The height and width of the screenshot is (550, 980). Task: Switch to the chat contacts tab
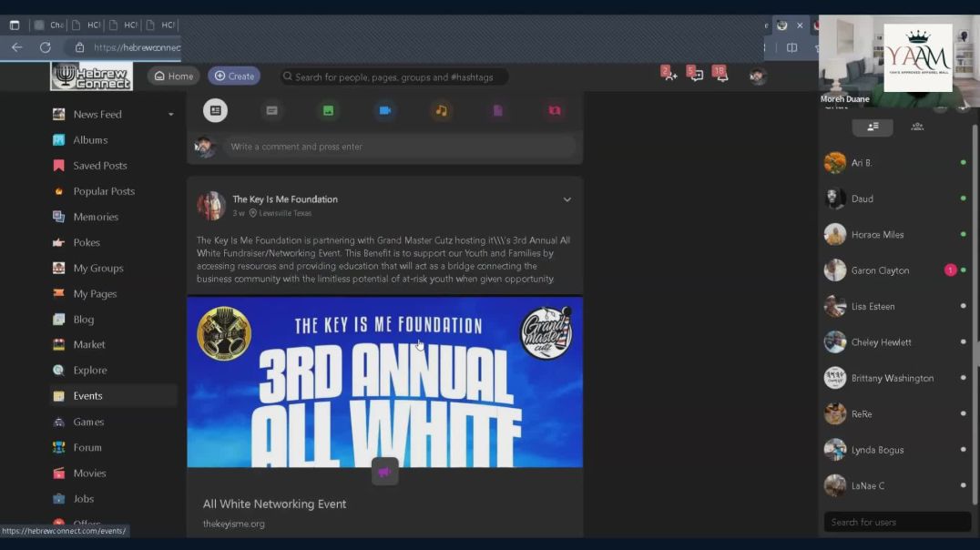coord(873,127)
